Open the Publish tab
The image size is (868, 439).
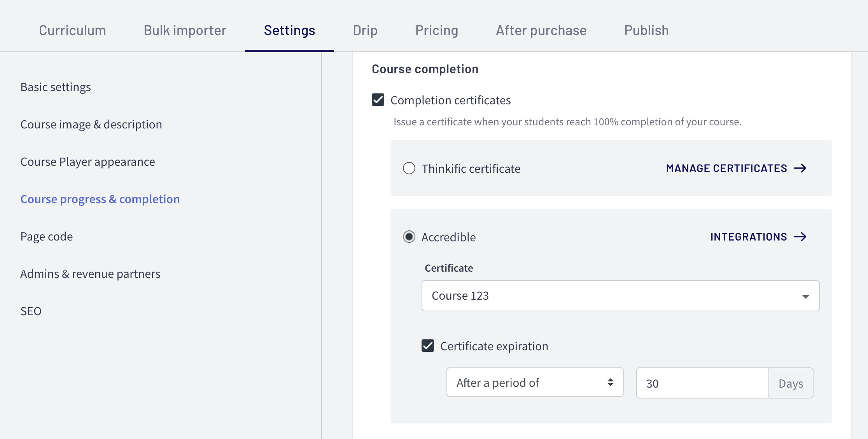(x=646, y=30)
